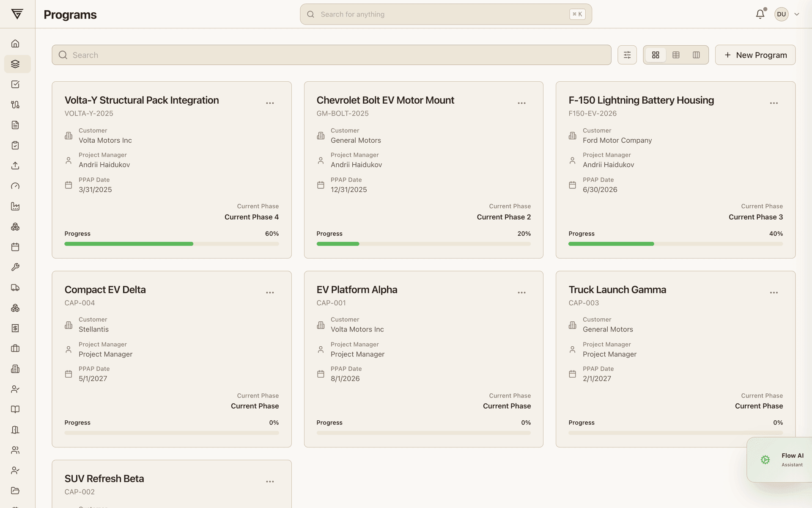Open options menu for Chevrolet Bolt EV Motor Mount

[522, 103]
